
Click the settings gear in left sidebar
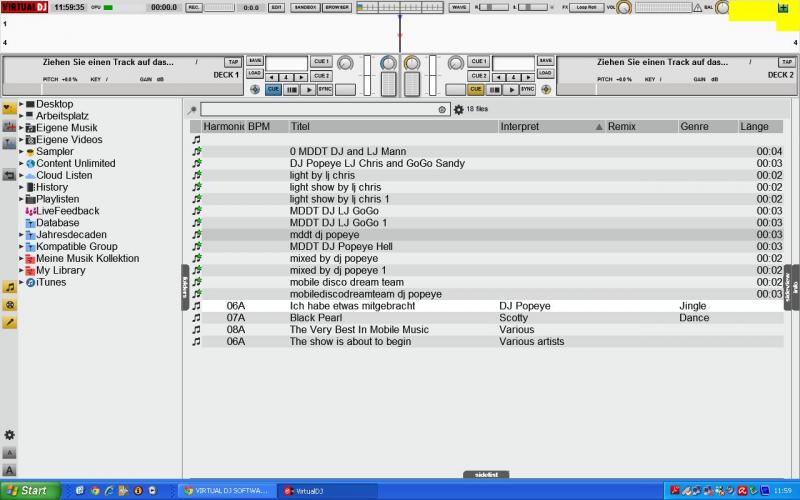(x=9, y=435)
